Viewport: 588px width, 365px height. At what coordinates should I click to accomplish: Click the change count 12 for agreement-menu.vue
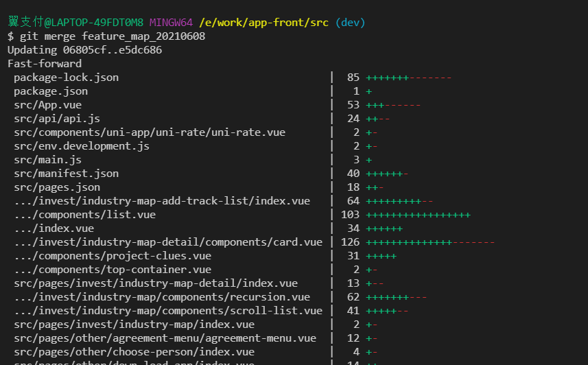coord(353,338)
